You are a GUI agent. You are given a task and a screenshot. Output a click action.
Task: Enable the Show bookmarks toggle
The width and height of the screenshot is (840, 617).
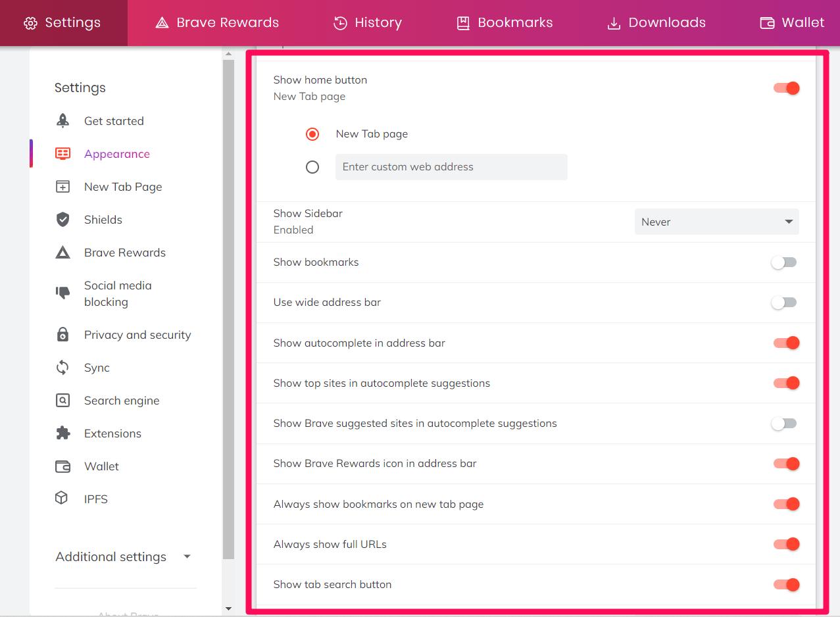[x=783, y=262]
